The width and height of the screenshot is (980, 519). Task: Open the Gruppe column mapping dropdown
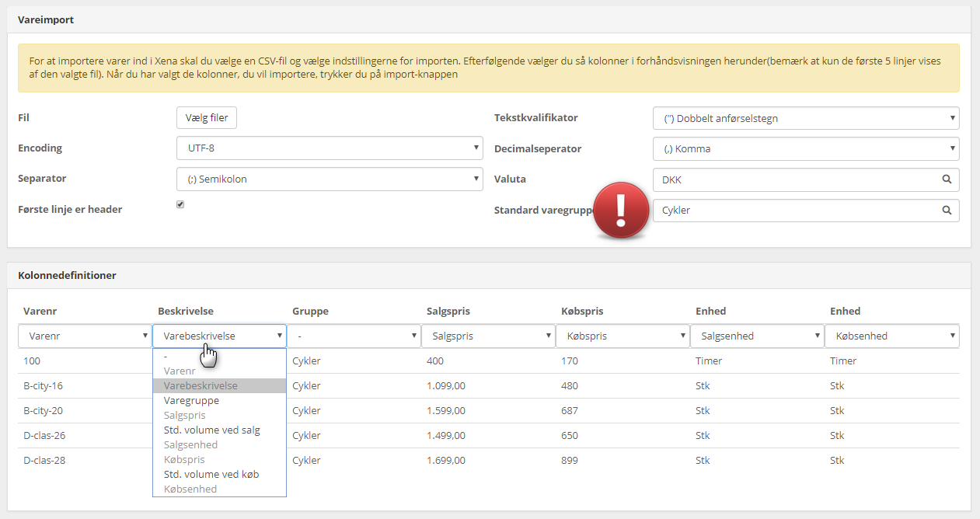[x=354, y=336]
